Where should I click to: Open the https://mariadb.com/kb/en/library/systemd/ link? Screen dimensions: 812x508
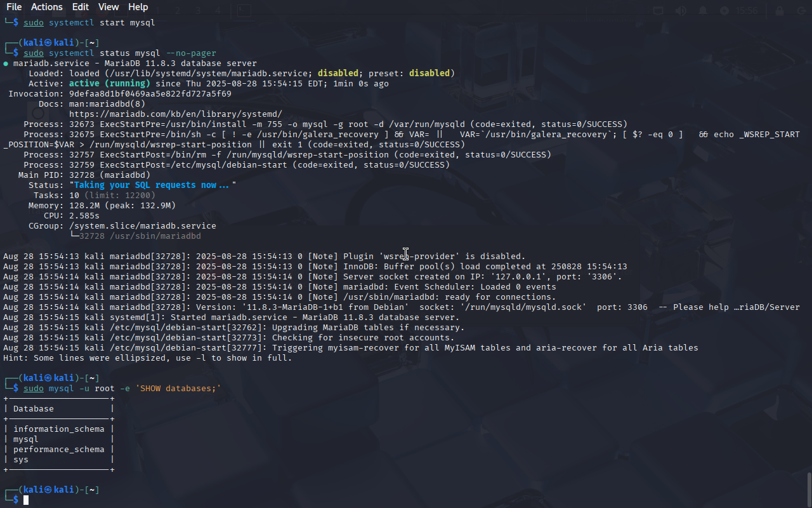coord(176,114)
